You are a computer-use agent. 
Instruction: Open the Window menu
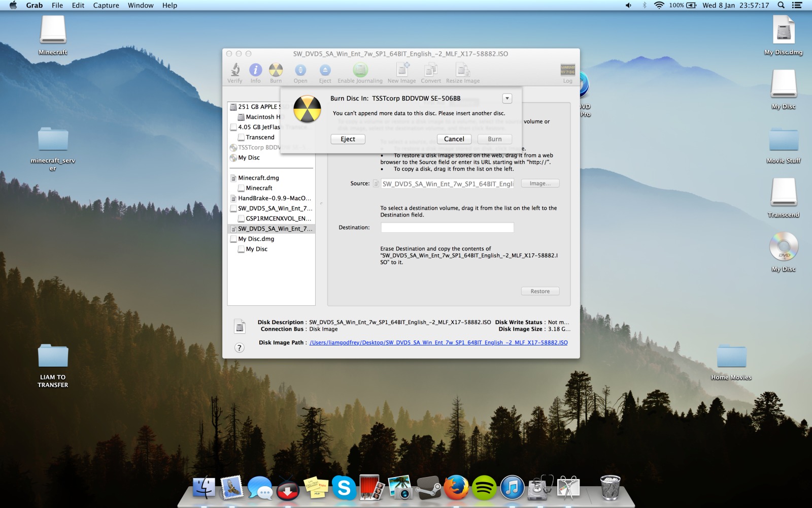(141, 5)
